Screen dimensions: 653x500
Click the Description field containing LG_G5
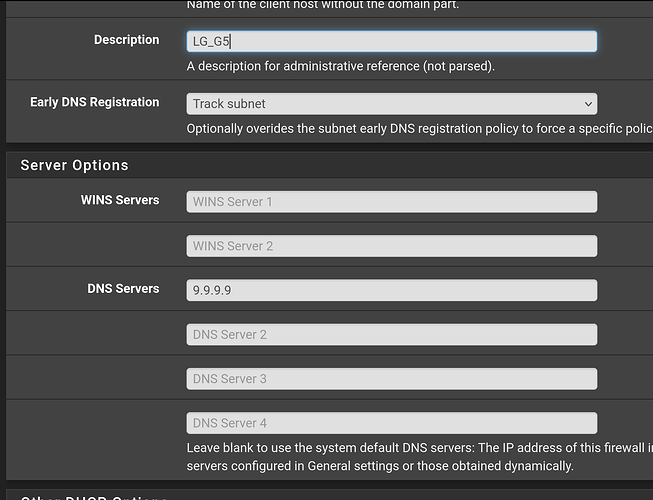(x=391, y=41)
